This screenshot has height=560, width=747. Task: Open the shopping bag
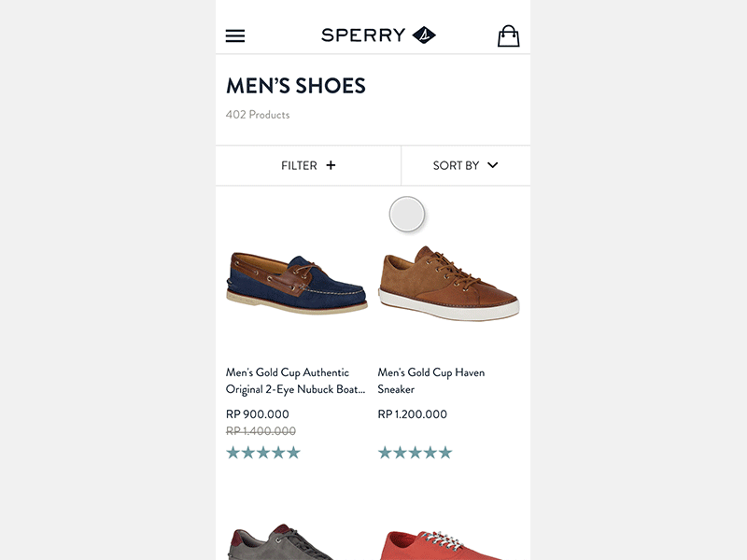pyautogui.click(x=508, y=35)
